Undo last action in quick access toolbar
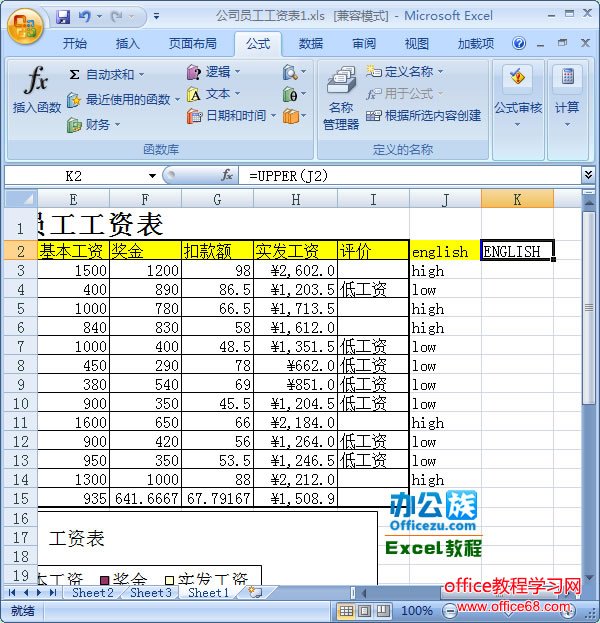600x623 pixels. (x=84, y=16)
